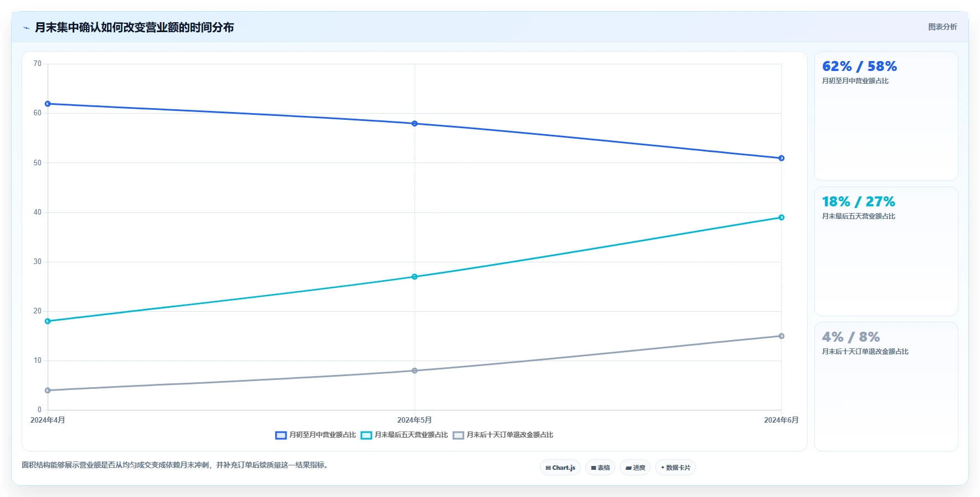Click the 月末后十天订单退改金额占比 card label
This screenshot has width=980, height=497.
click(865, 352)
